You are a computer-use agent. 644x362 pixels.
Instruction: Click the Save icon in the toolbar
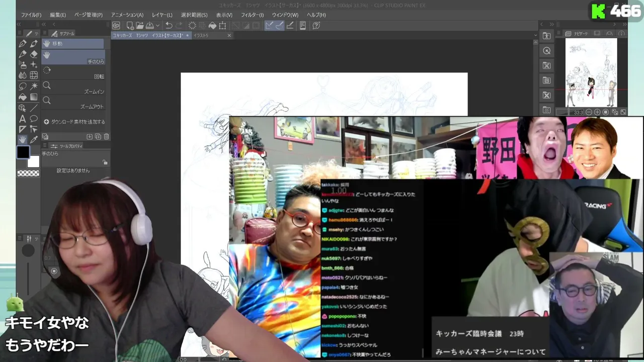[x=149, y=26]
